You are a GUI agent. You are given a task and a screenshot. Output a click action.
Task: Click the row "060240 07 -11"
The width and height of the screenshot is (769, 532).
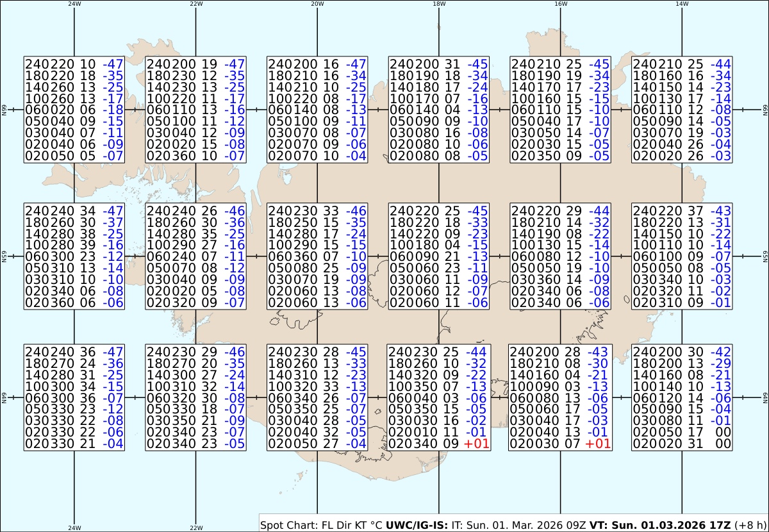195,256
